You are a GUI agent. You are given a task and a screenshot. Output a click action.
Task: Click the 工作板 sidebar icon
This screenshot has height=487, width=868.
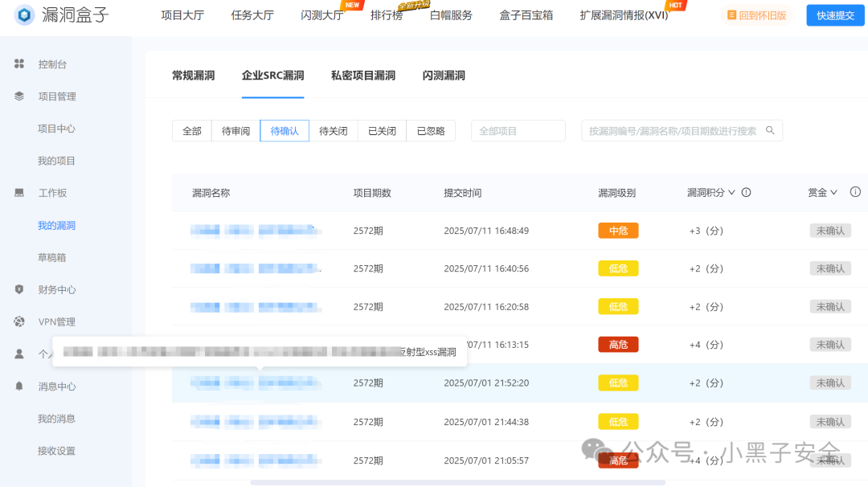tap(19, 193)
